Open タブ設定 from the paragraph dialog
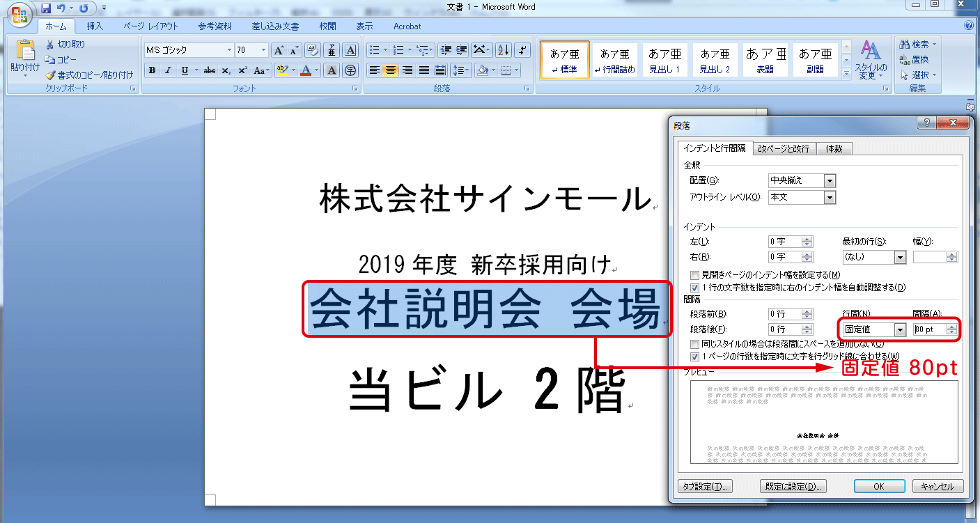 (x=703, y=486)
